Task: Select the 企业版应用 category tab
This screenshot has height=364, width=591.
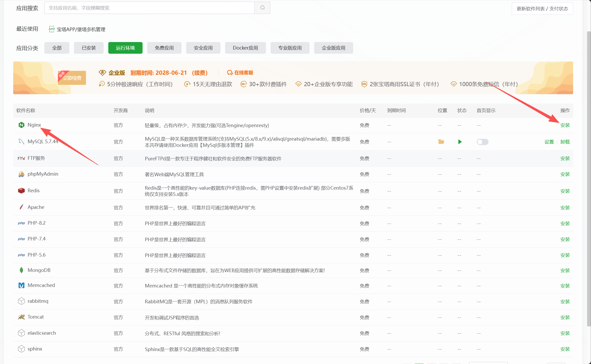Action: pyautogui.click(x=334, y=48)
